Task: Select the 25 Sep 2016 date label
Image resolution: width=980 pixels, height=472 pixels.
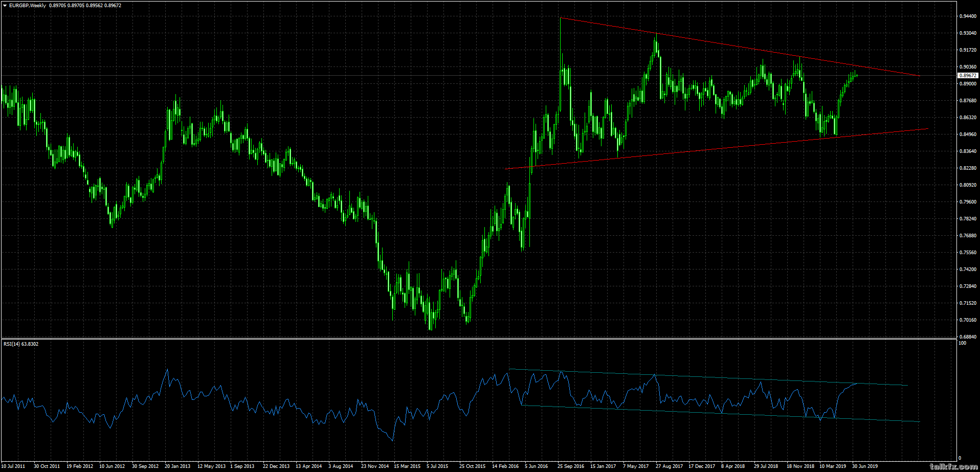Action: tap(571, 466)
